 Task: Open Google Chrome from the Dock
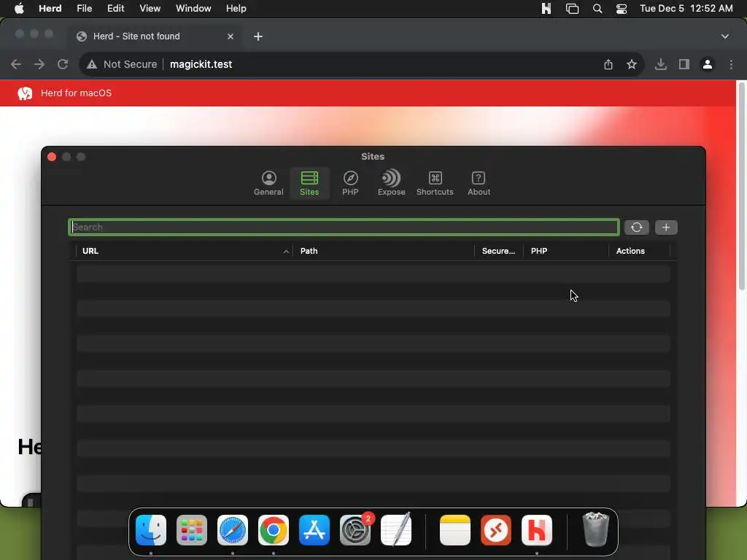pos(274,530)
